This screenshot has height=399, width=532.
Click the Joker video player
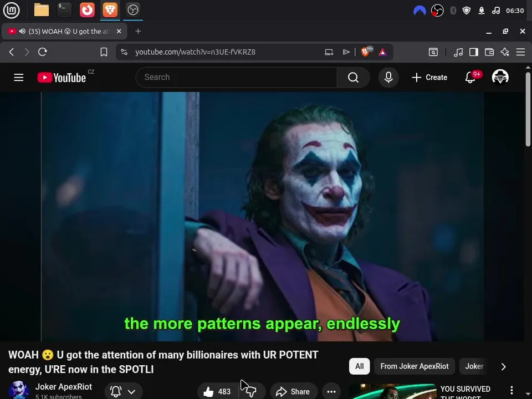pos(262,217)
